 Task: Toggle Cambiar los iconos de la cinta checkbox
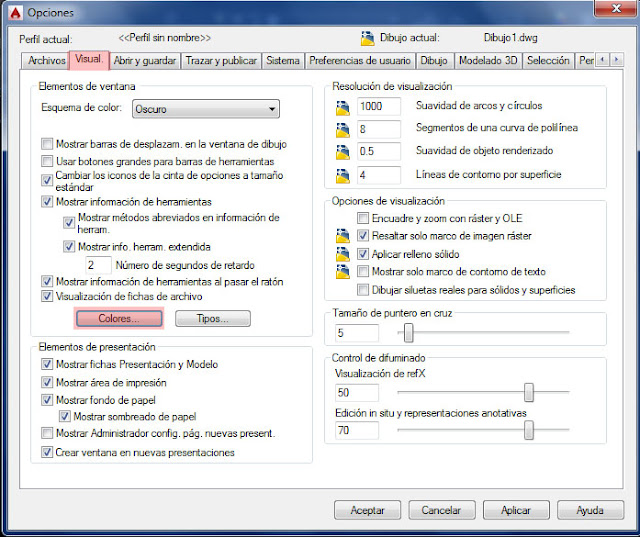point(47,180)
